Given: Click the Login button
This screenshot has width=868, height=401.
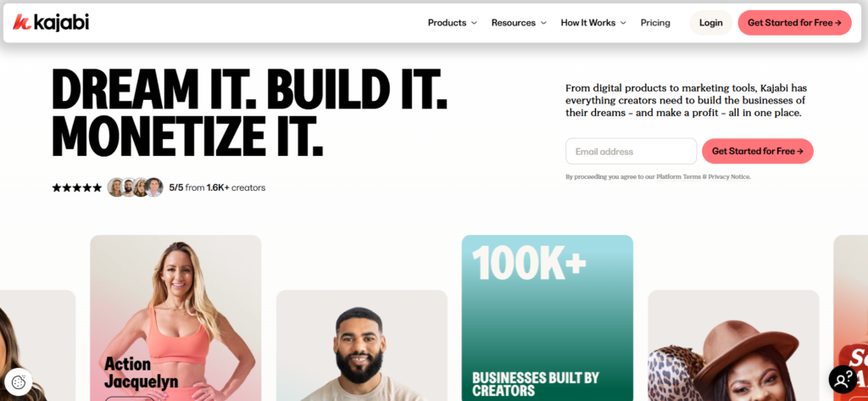Looking at the screenshot, I should (x=711, y=23).
